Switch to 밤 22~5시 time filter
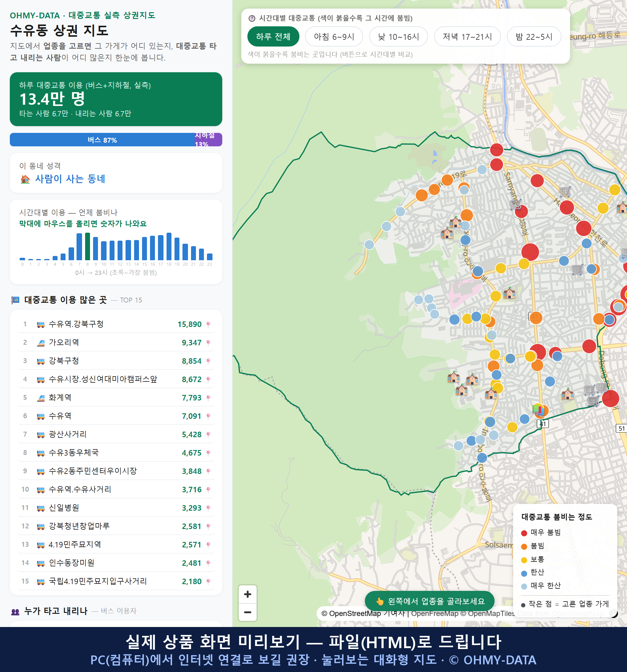 pos(534,36)
